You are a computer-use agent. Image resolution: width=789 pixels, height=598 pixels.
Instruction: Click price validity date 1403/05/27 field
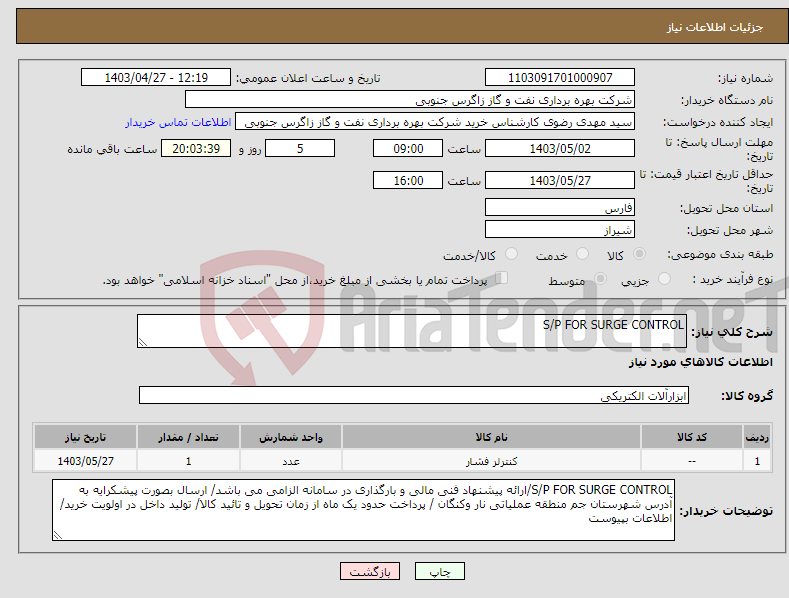click(560, 180)
